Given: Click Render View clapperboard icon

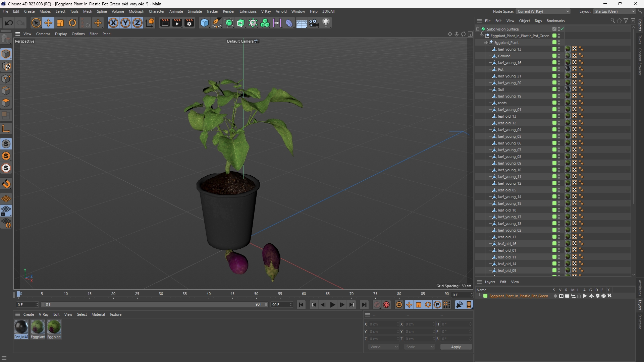Looking at the screenshot, I should click(165, 23).
